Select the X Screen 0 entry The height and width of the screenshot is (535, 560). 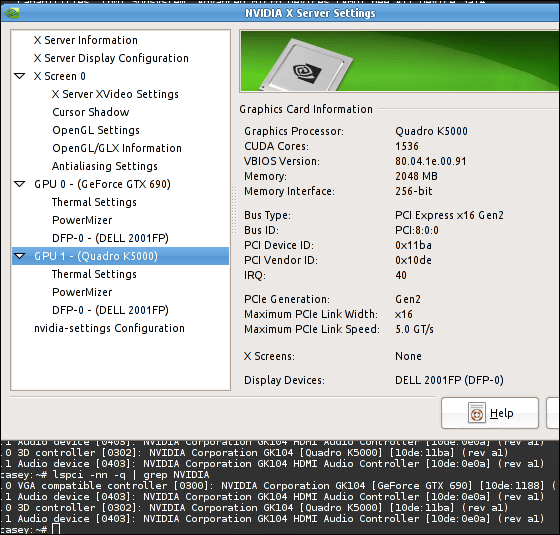point(60,76)
